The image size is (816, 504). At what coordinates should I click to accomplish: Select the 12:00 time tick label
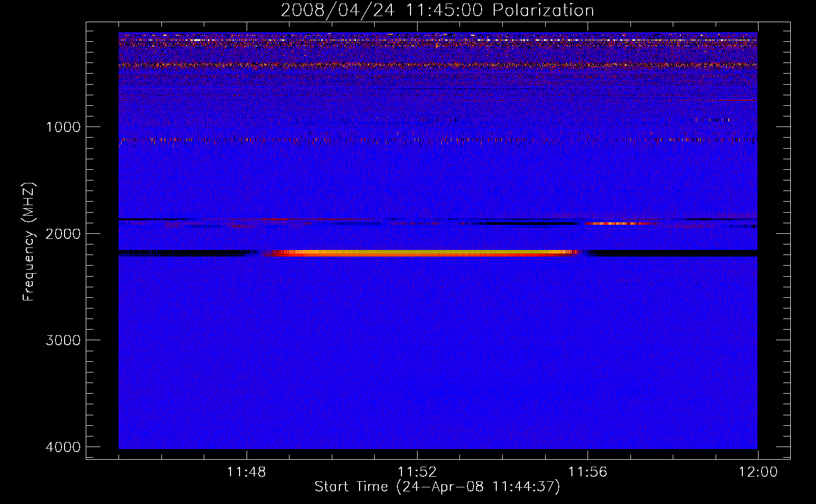tap(757, 472)
